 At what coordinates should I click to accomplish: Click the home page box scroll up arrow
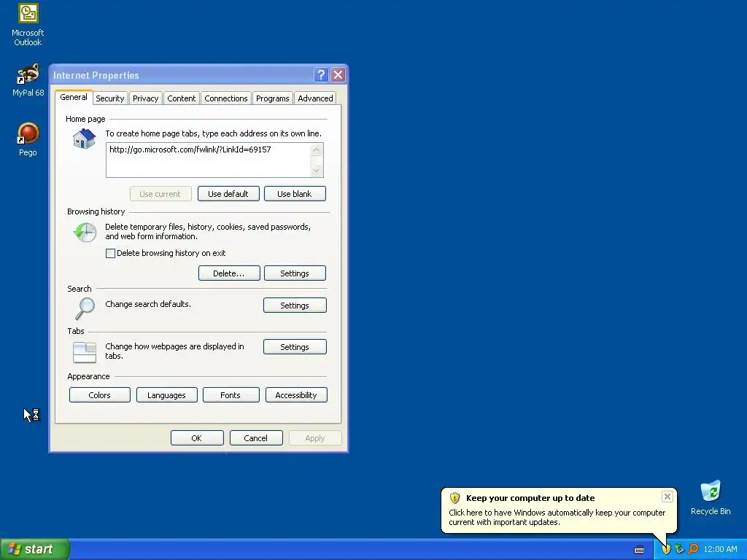pos(317,150)
